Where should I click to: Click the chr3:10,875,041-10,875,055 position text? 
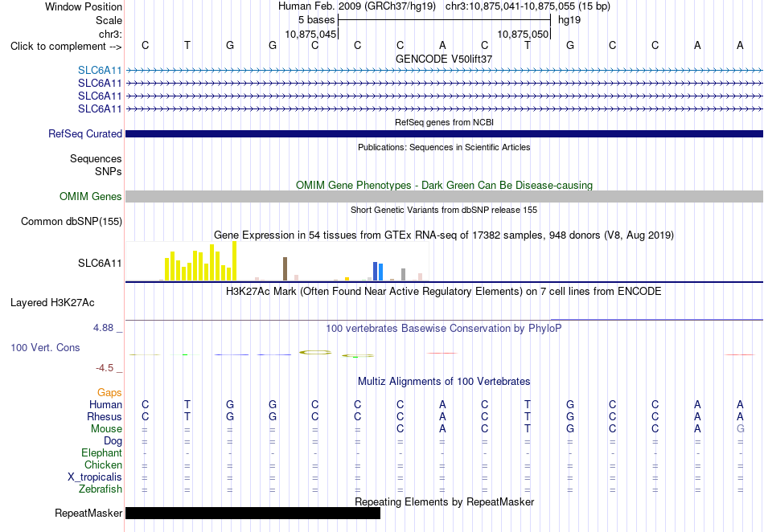tap(528, 6)
